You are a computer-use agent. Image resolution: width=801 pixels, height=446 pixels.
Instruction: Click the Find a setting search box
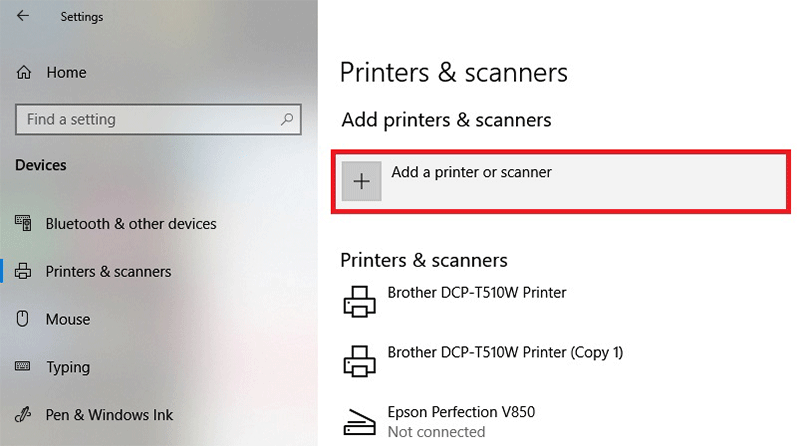(158, 120)
